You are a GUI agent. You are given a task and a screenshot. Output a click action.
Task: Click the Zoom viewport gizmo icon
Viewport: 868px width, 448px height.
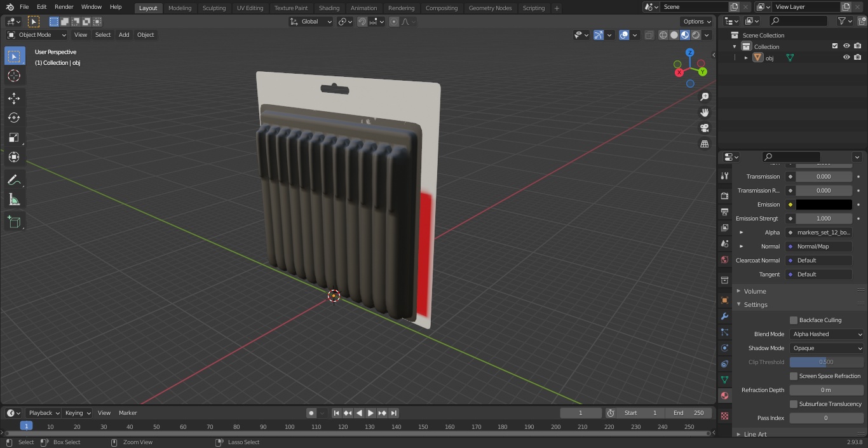(x=704, y=97)
